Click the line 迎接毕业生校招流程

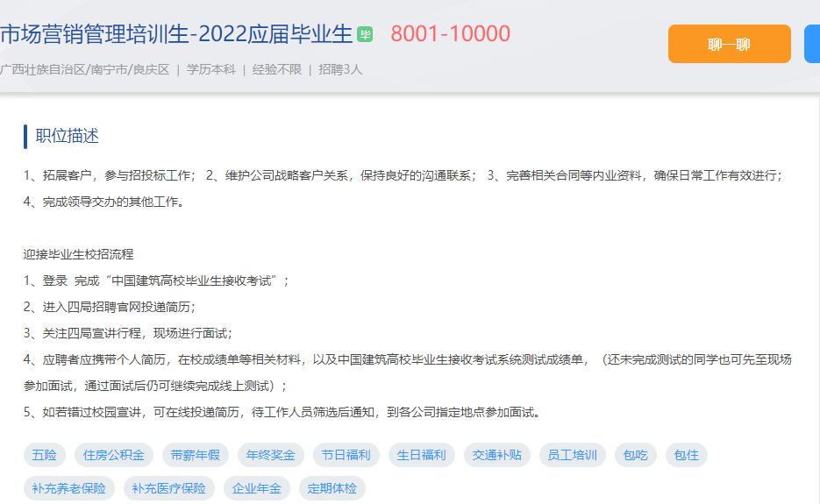(x=78, y=254)
